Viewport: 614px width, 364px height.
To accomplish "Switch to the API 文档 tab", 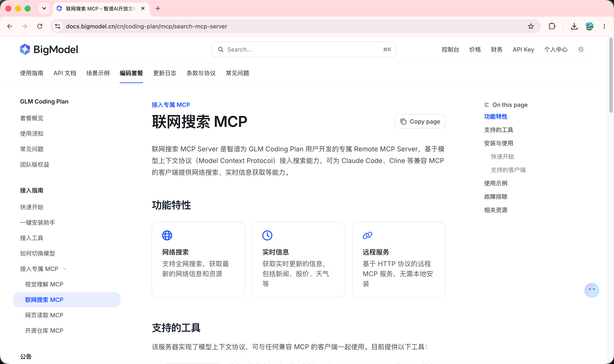I will [65, 73].
